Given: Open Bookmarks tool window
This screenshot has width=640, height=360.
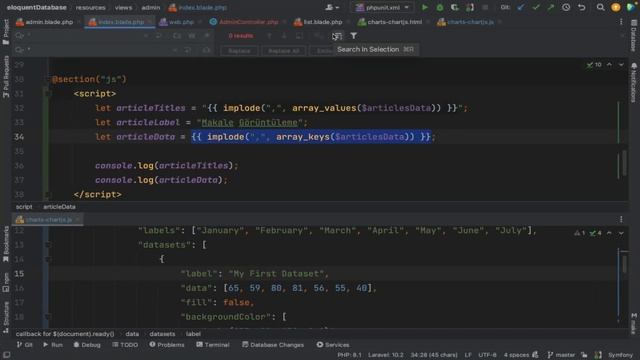Looking at the screenshot, I should (x=6, y=245).
